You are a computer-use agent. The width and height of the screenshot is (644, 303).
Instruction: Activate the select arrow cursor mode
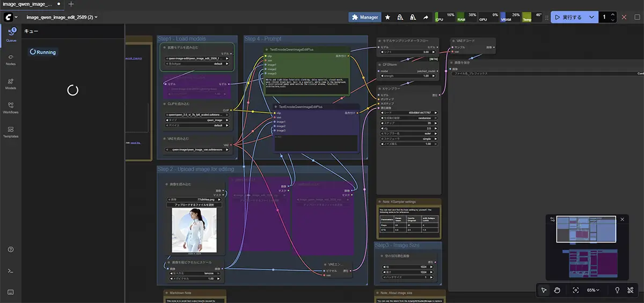[544, 290]
